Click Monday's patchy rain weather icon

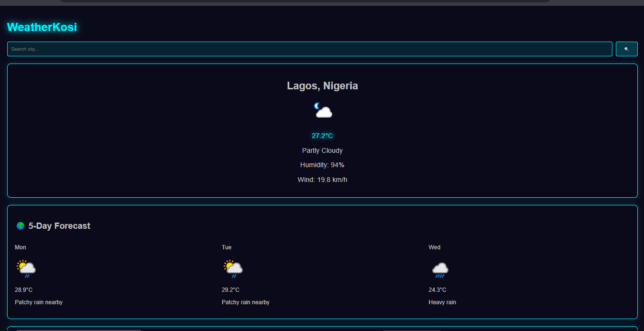[x=26, y=268]
